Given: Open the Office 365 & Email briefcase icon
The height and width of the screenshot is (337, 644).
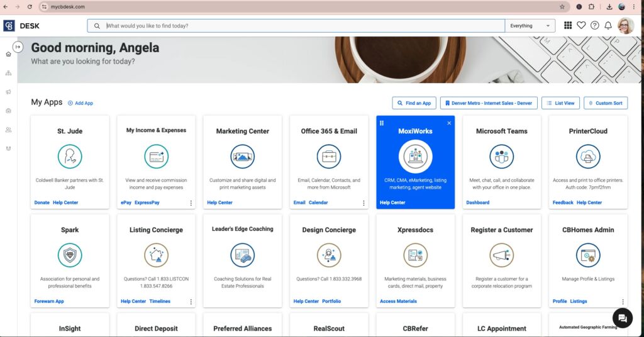Looking at the screenshot, I should [x=328, y=157].
